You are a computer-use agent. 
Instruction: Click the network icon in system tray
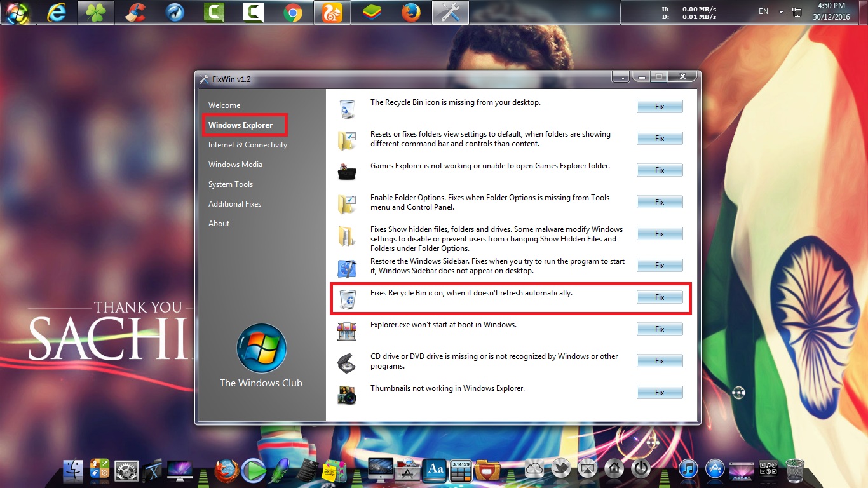click(797, 12)
